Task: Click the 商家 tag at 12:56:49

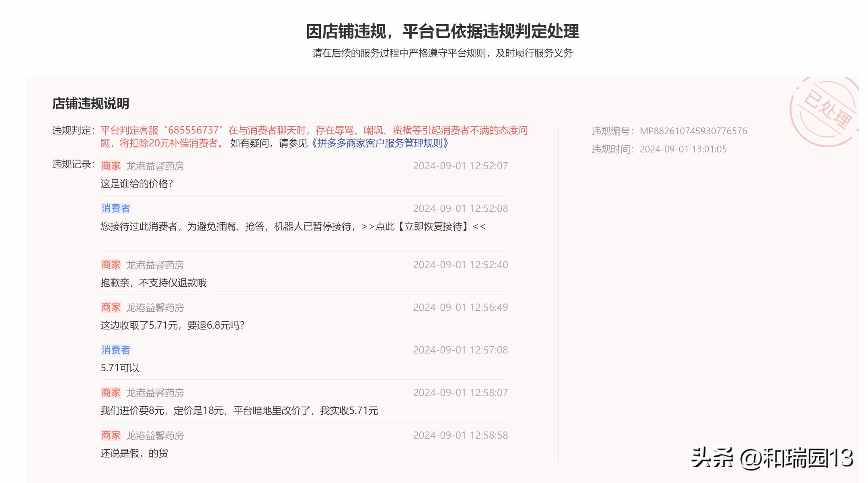Action: click(111, 307)
